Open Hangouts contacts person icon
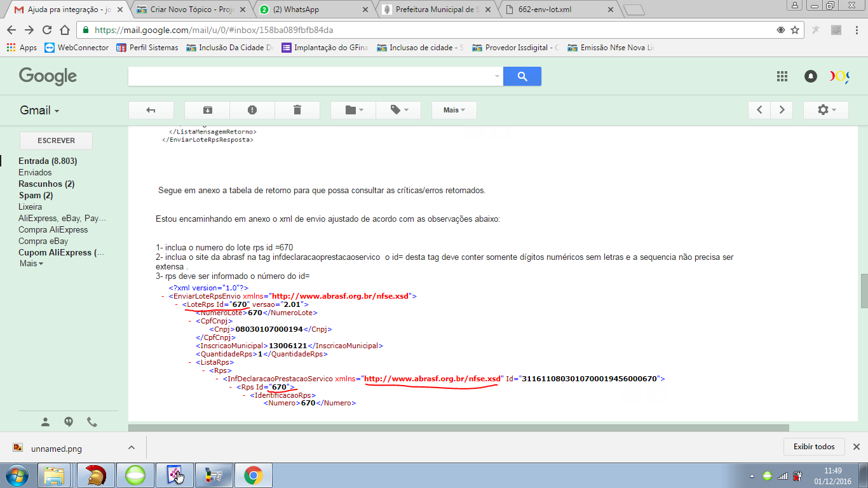Viewport: 868px width, 488px height. pos(45,422)
